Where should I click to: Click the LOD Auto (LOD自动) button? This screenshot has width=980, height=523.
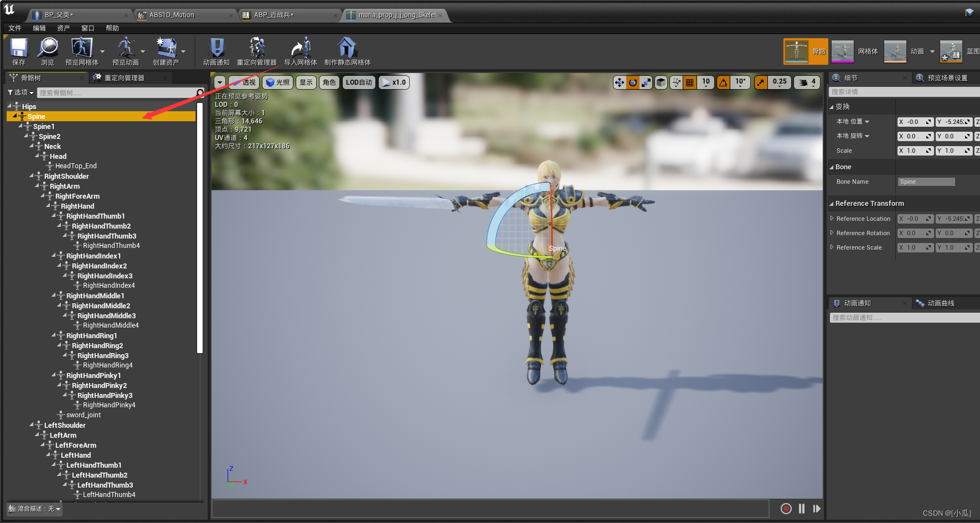tap(359, 82)
